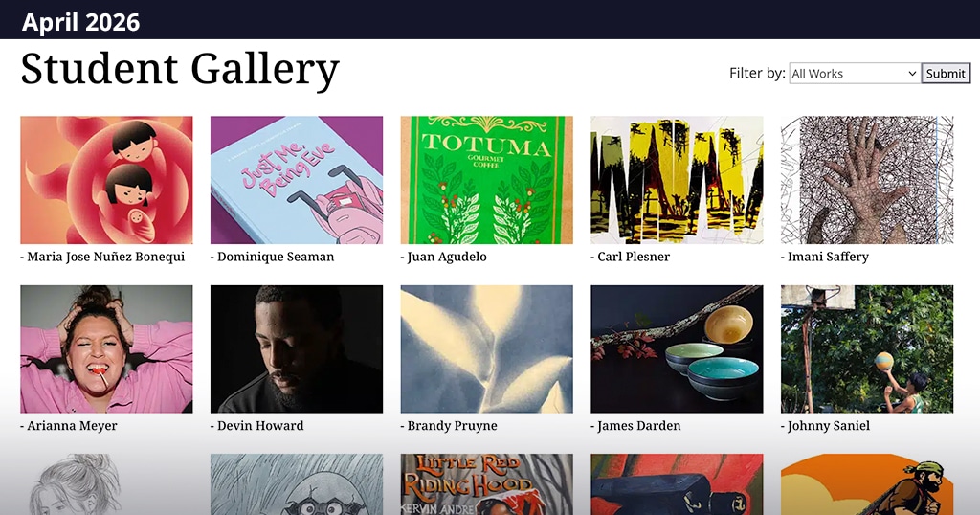This screenshot has width=980, height=515.
Task: Click the Submit button
Action: pyautogui.click(x=946, y=73)
